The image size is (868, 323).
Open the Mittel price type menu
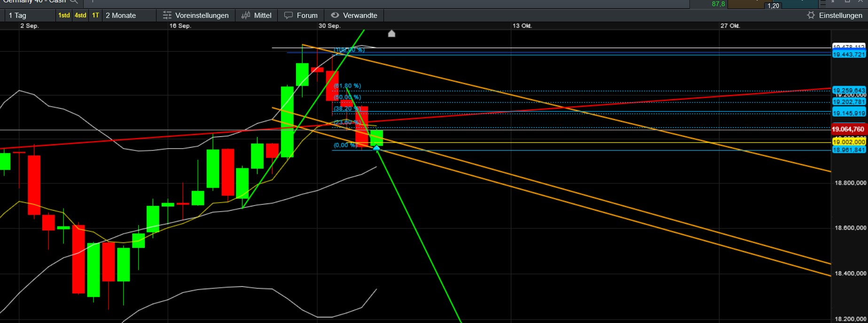pyautogui.click(x=257, y=16)
